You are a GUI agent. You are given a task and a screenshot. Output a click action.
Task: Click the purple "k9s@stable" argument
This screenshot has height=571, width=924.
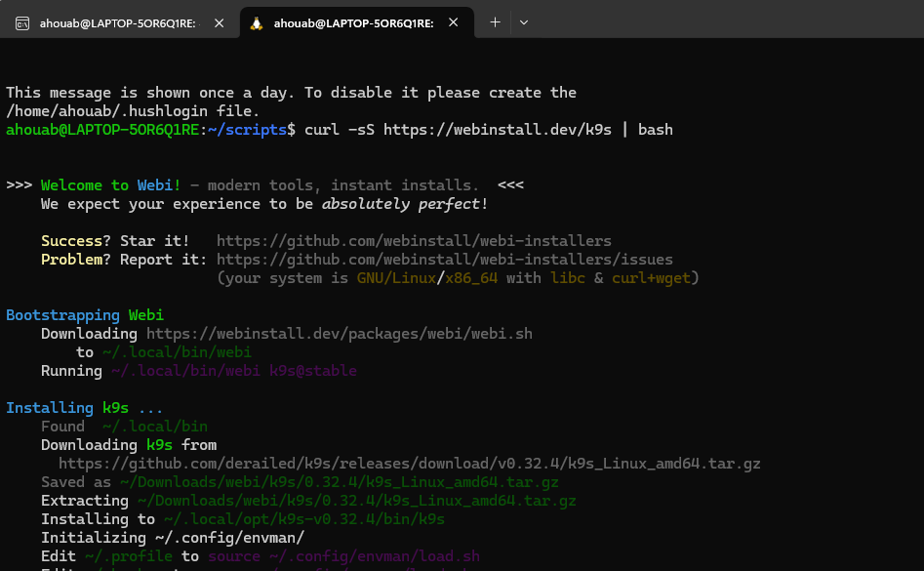pyautogui.click(x=313, y=371)
